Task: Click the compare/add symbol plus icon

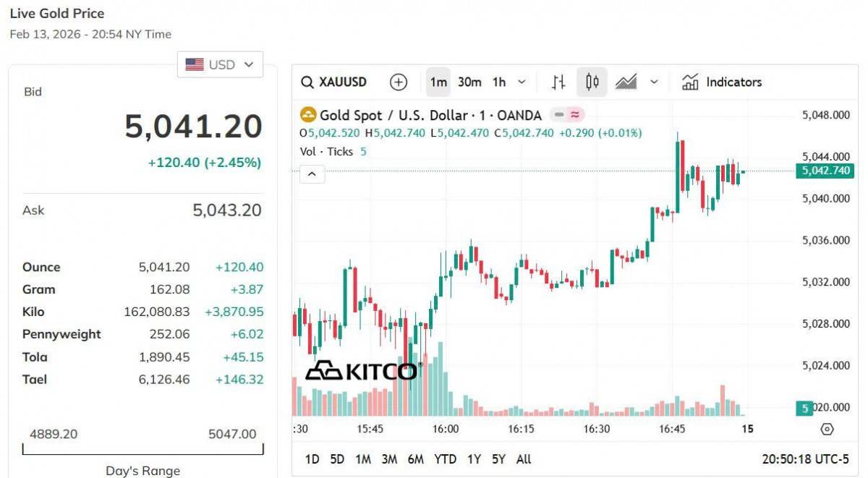Action: (399, 82)
